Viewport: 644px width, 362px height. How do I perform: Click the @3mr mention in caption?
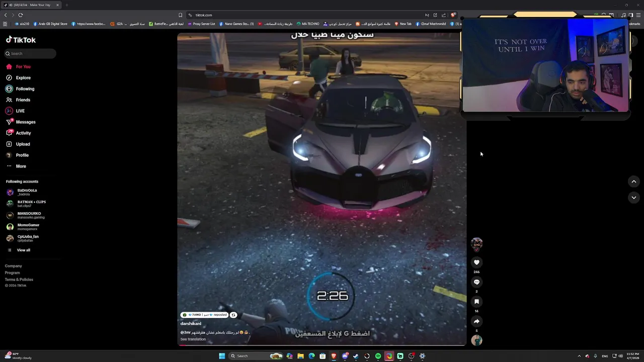click(186, 332)
